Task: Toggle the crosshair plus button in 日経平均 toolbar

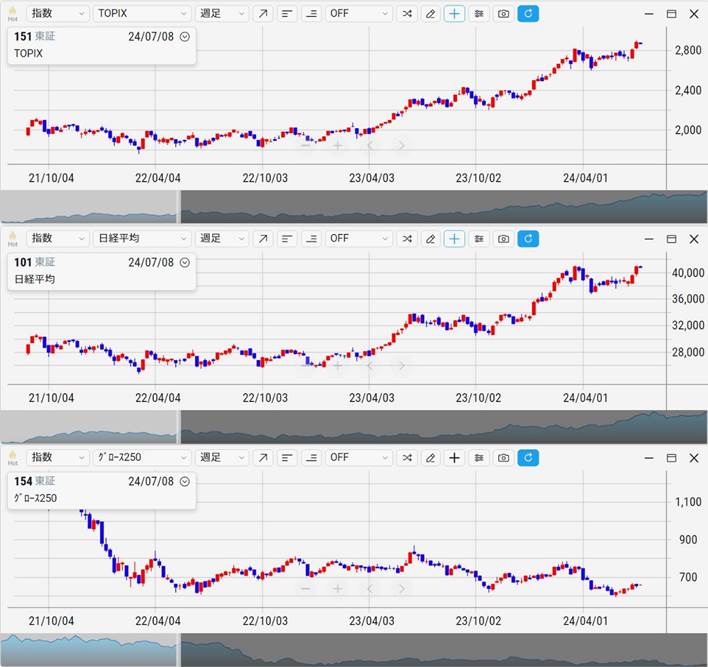Action: pyautogui.click(x=455, y=238)
